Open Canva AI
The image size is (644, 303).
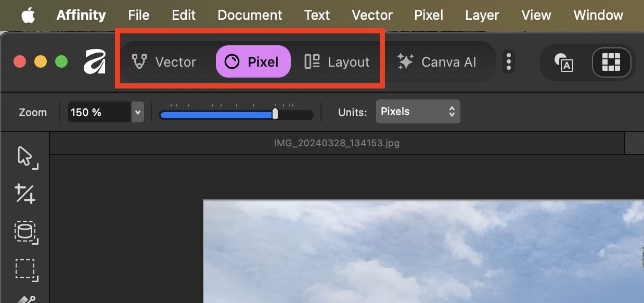click(437, 62)
